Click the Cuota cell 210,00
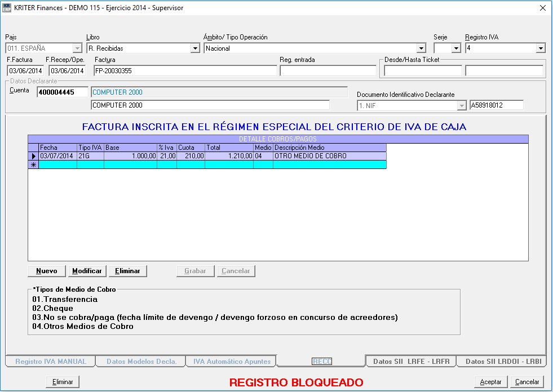This screenshot has width=553, height=392. (191, 156)
